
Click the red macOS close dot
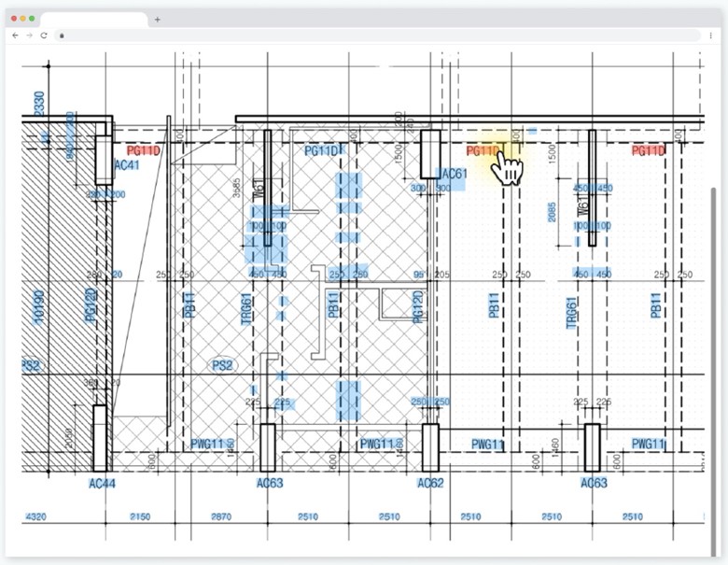pyautogui.click(x=13, y=19)
